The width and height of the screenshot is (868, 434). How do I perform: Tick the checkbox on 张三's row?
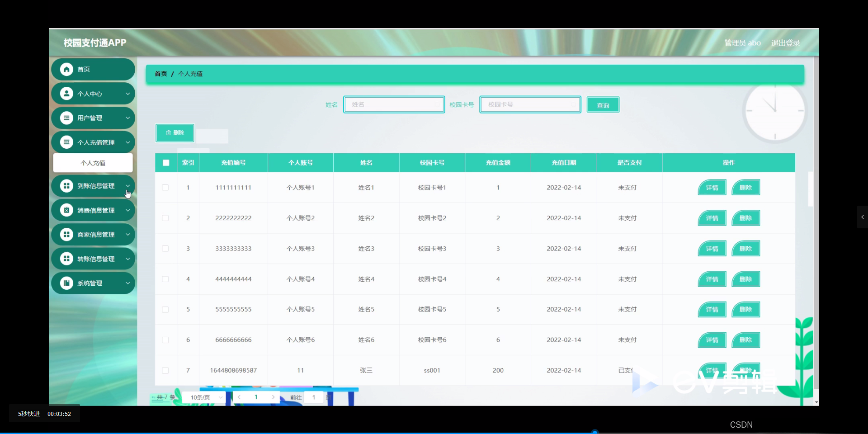[x=165, y=371]
